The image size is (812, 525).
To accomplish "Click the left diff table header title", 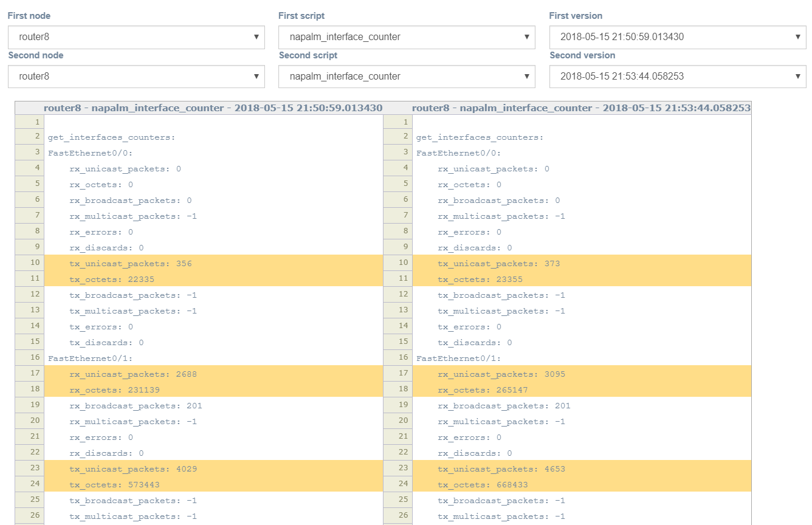I will coord(213,108).
